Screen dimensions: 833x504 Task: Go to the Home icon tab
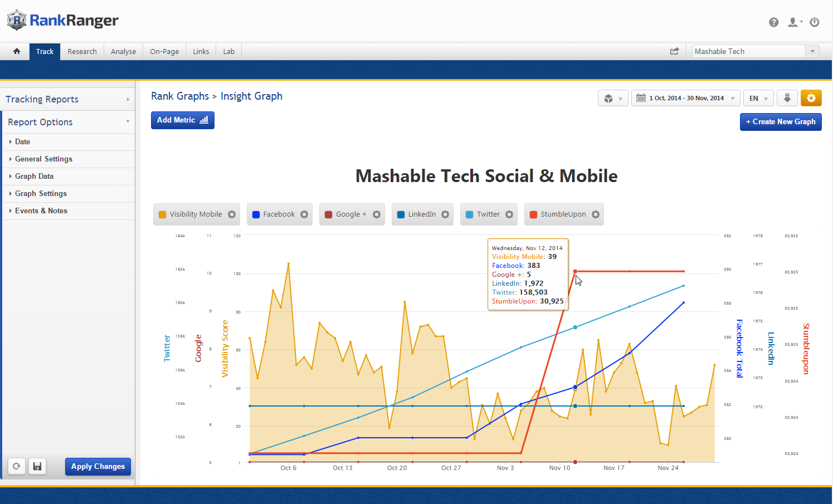(x=17, y=51)
